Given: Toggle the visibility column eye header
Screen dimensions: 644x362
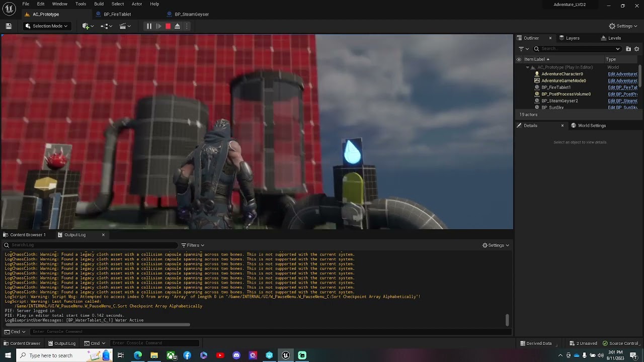Looking at the screenshot, I should click(519, 59).
